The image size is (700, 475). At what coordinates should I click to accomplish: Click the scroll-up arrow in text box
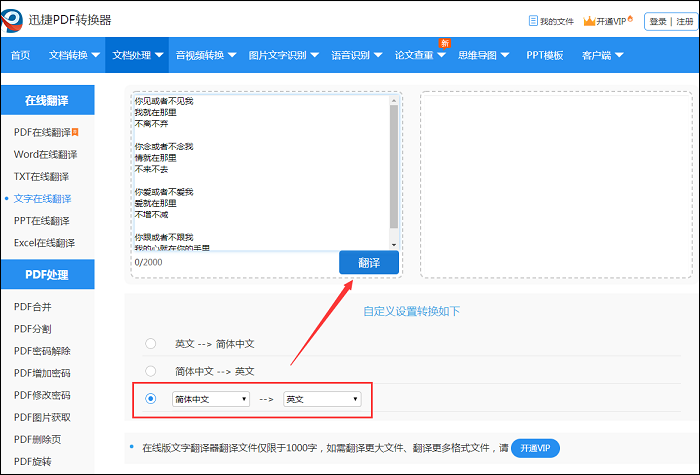(393, 101)
